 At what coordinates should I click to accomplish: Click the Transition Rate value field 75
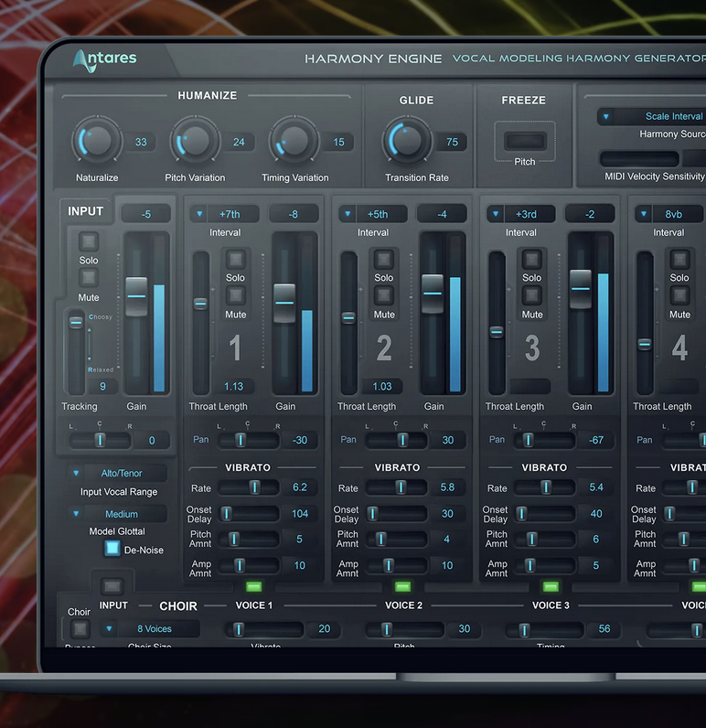pyautogui.click(x=452, y=142)
